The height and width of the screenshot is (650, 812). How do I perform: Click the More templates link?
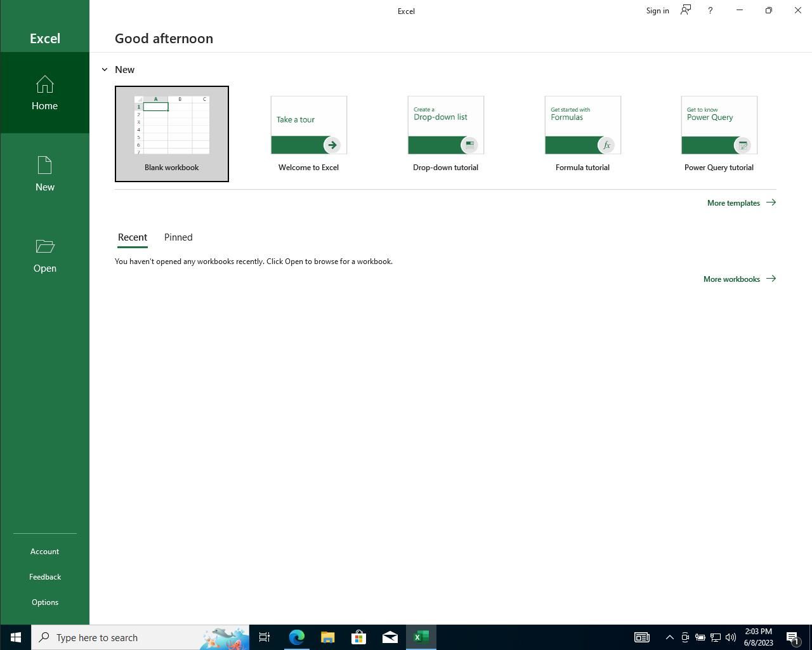point(741,203)
